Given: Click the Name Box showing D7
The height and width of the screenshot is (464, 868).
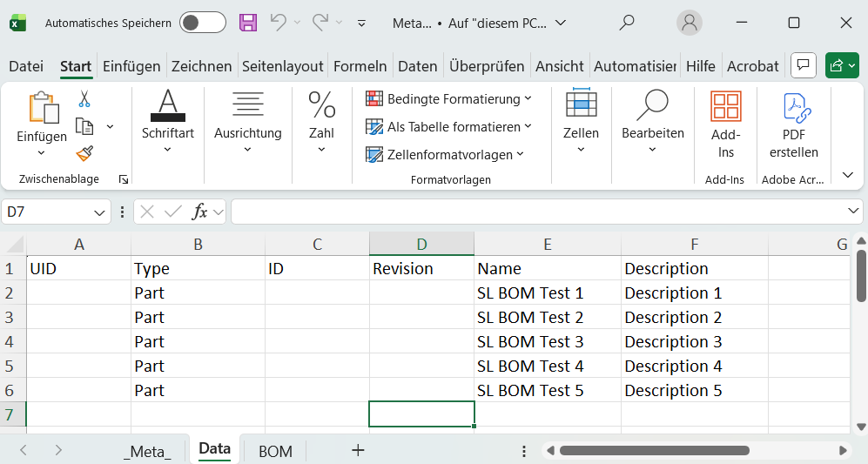Looking at the screenshot, I should point(47,212).
